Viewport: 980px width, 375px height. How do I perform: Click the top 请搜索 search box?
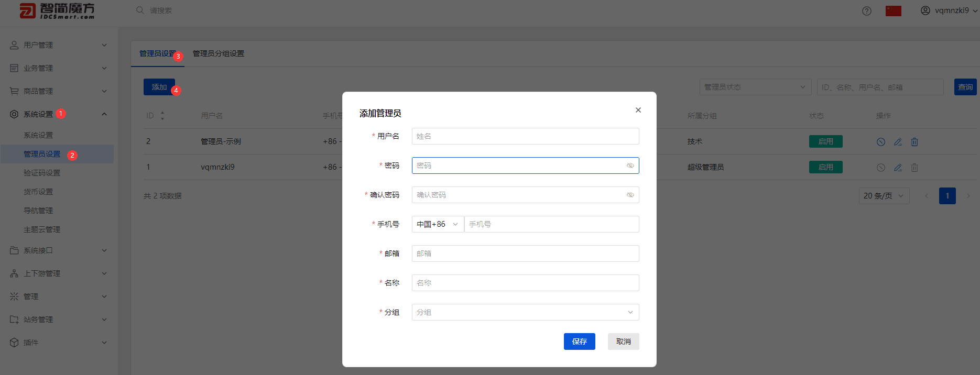click(161, 10)
